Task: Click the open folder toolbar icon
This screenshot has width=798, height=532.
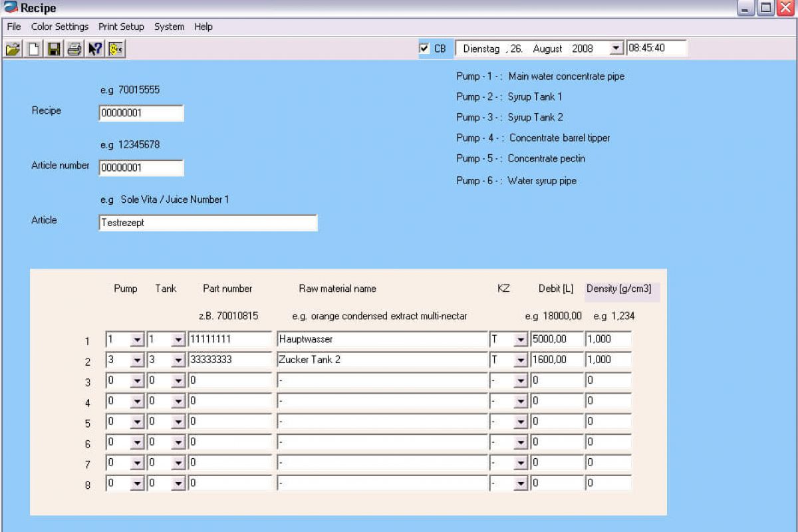Action: pos(13,49)
